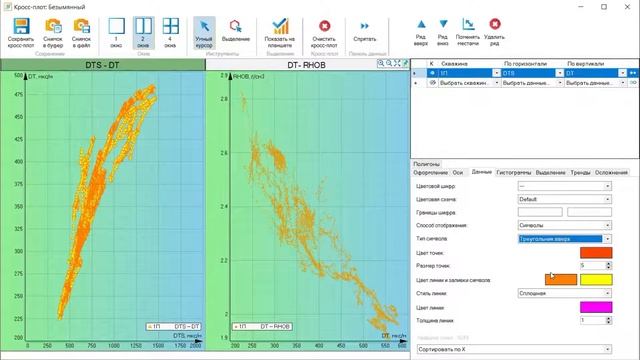Open the Осложнения tab

pos(611,173)
